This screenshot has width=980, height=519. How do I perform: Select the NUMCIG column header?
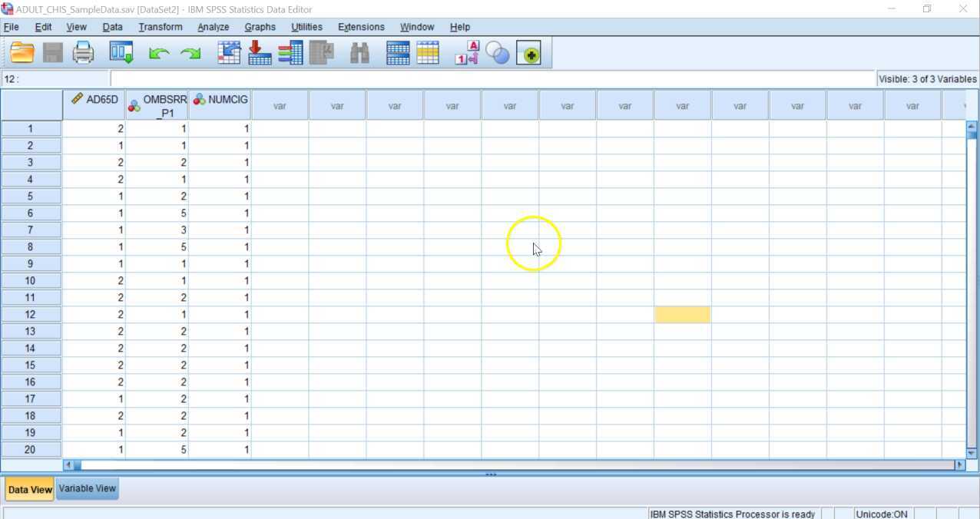(220, 105)
